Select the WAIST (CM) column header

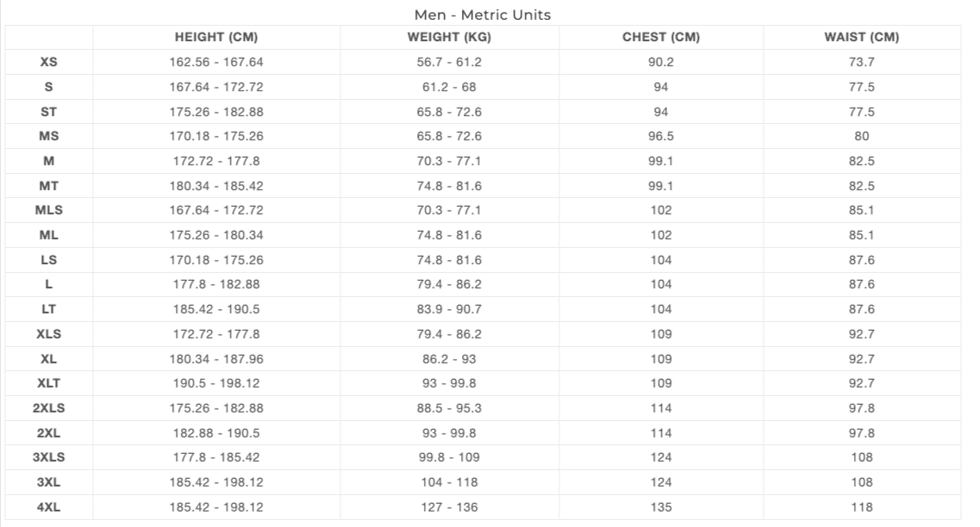point(862,37)
